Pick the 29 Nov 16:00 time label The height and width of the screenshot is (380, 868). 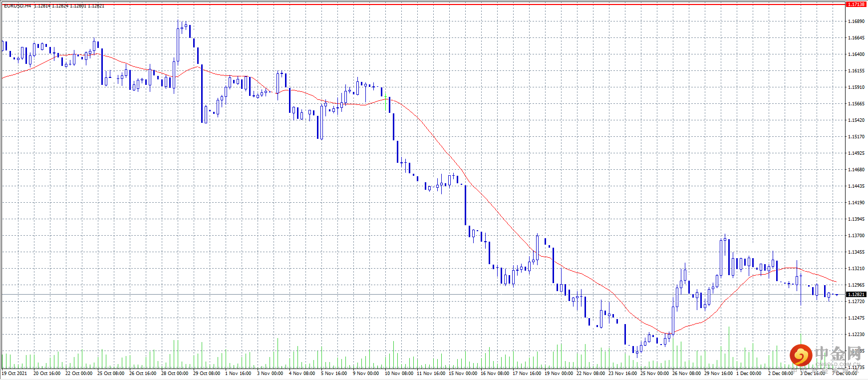point(719,374)
